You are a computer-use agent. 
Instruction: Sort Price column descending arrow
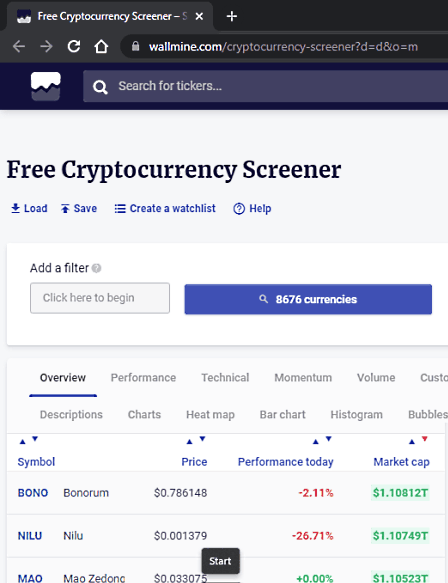202,439
